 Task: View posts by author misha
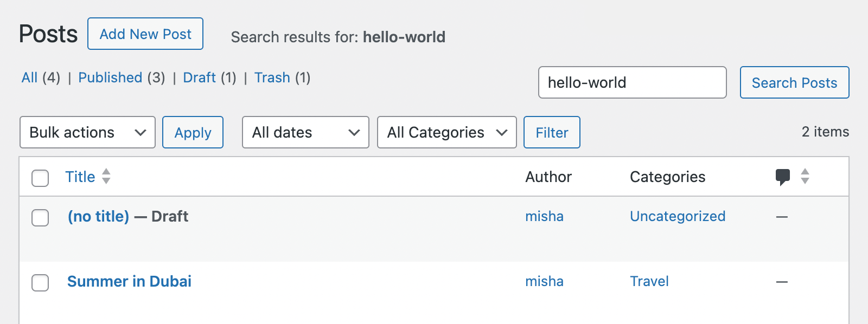(544, 216)
